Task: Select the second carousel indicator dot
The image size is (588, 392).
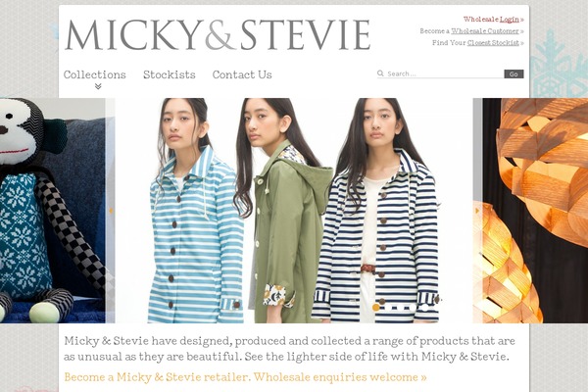Action: (x=388, y=308)
